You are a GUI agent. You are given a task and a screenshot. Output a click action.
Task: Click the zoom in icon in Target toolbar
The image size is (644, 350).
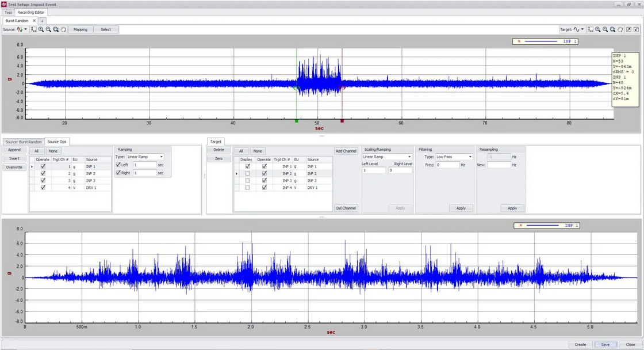click(x=598, y=29)
